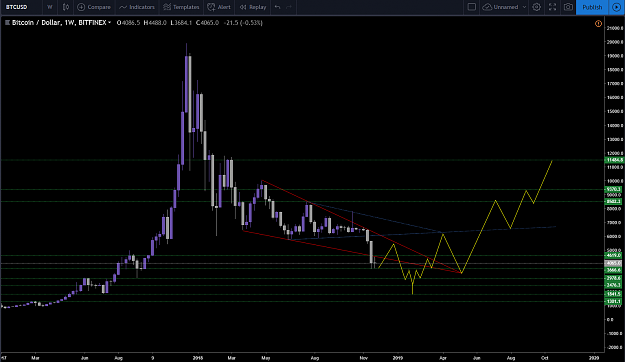Image resolution: width=625 pixels, height=362 pixels.
Task: Click the Unnamed cloud save layout button
Action: tap(501, 7)
